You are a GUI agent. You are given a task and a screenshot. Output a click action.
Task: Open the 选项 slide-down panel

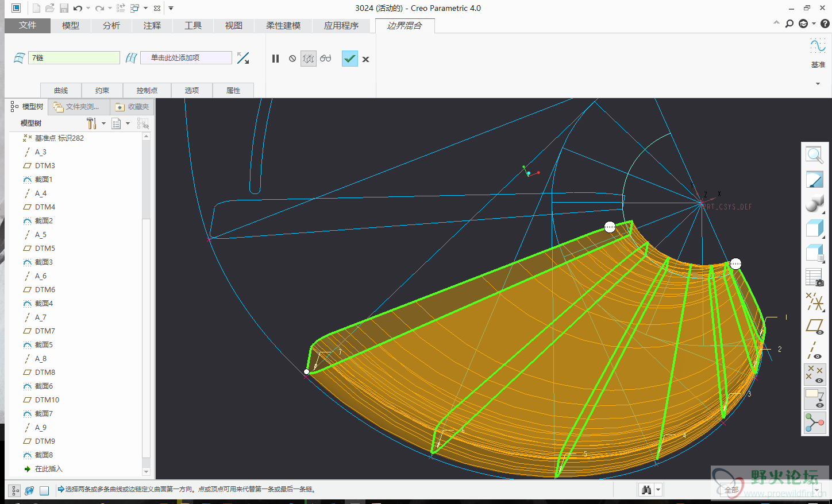coord(191,90)
